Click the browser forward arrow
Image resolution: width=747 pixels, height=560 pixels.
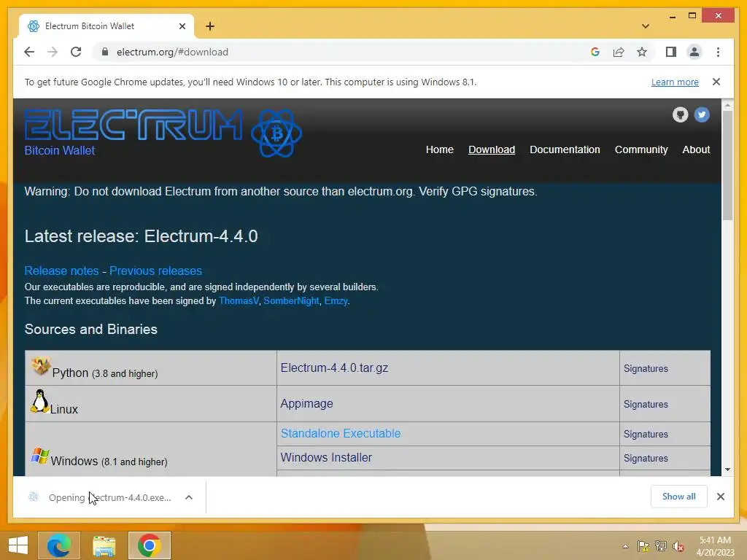(x=53, y=52)
